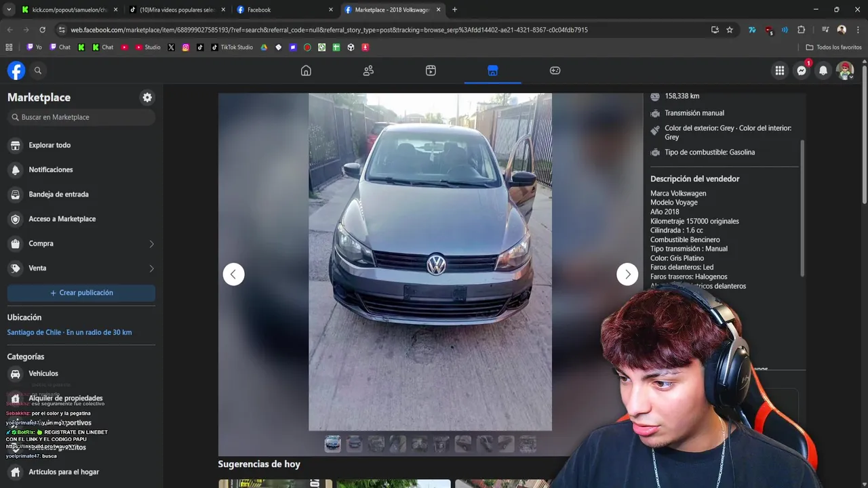
Task: Select second photo thumbnail in strip
Action: (355, 444)
